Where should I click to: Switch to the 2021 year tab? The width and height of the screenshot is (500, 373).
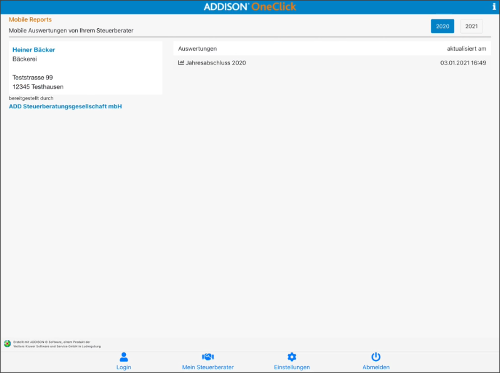[x=471, y=26]
